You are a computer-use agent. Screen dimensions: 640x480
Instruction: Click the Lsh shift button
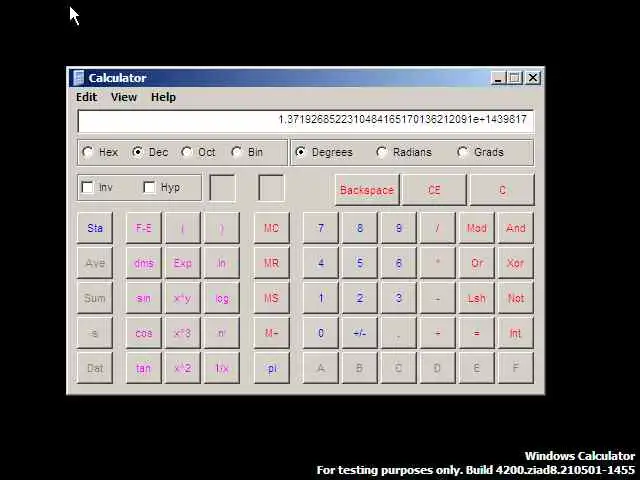(476, 298)
